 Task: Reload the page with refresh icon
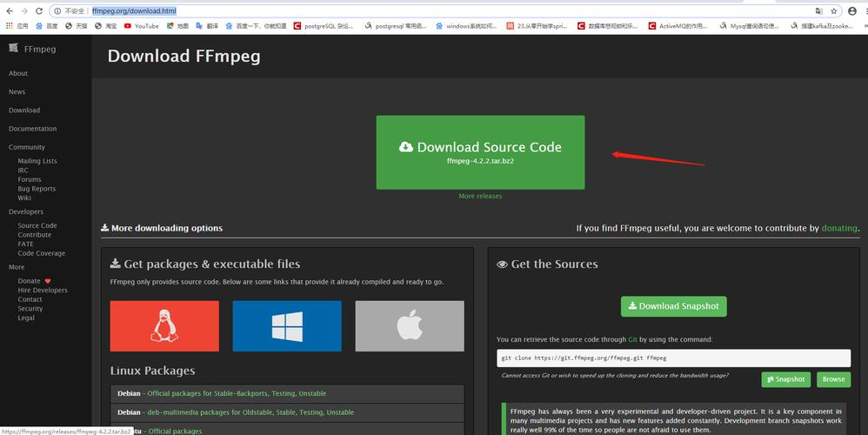tap(39, 11)
